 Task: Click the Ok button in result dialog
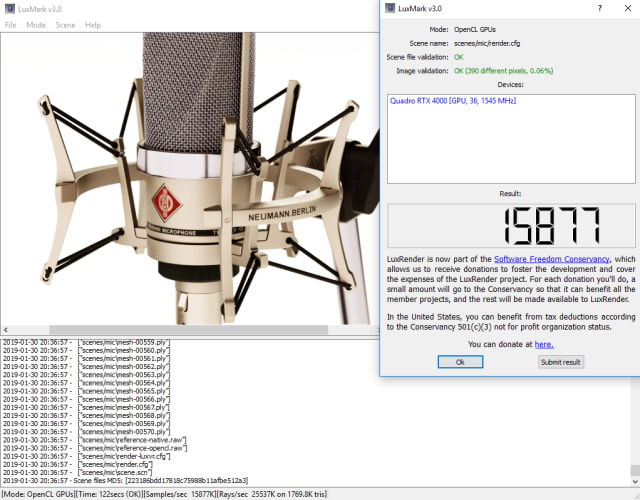[460, 362]
